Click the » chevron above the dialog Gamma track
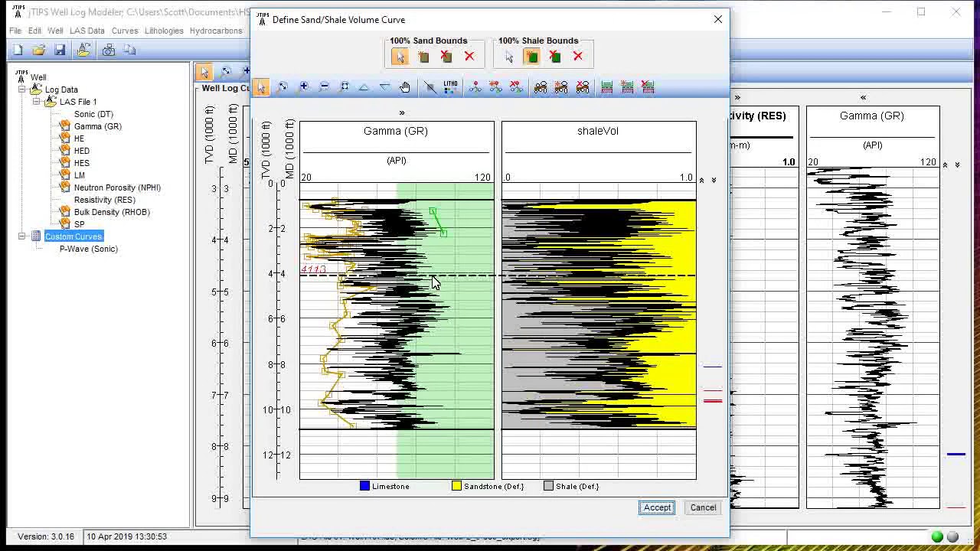 402,113
